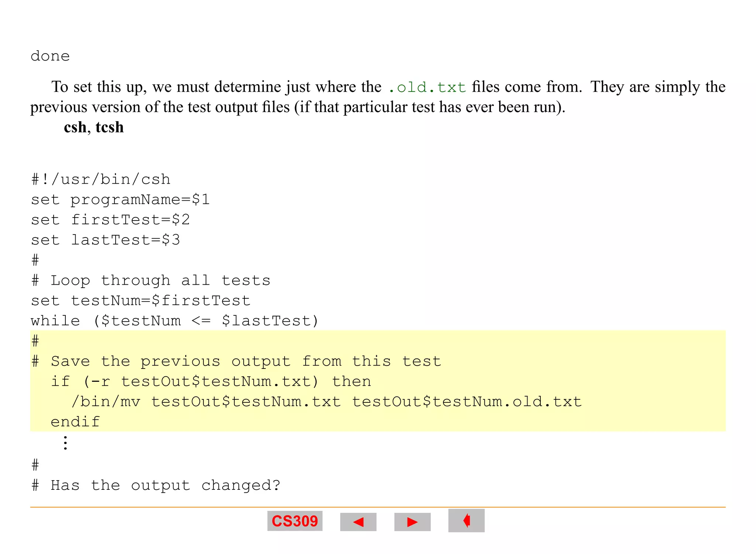Click the 'set testNum=$firstTest' line

tap(141, 301)
